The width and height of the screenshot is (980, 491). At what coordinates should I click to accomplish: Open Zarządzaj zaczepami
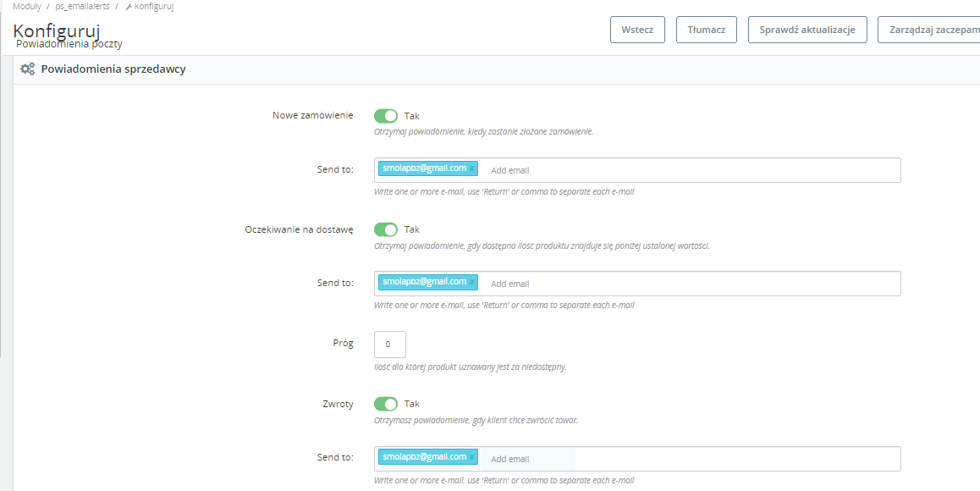(x=928, y=30)
